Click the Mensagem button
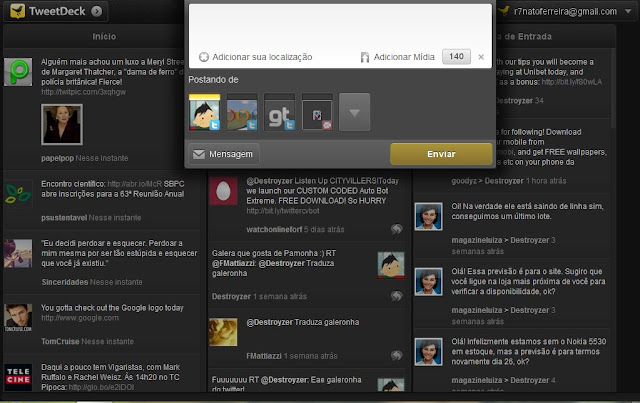 224,154
